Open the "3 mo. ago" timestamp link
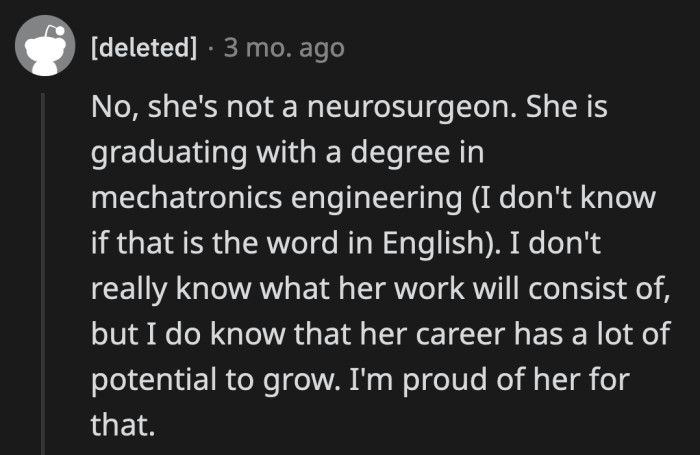Screen dimensions: 700x455 pyautogui.click(x=283, y=48)
